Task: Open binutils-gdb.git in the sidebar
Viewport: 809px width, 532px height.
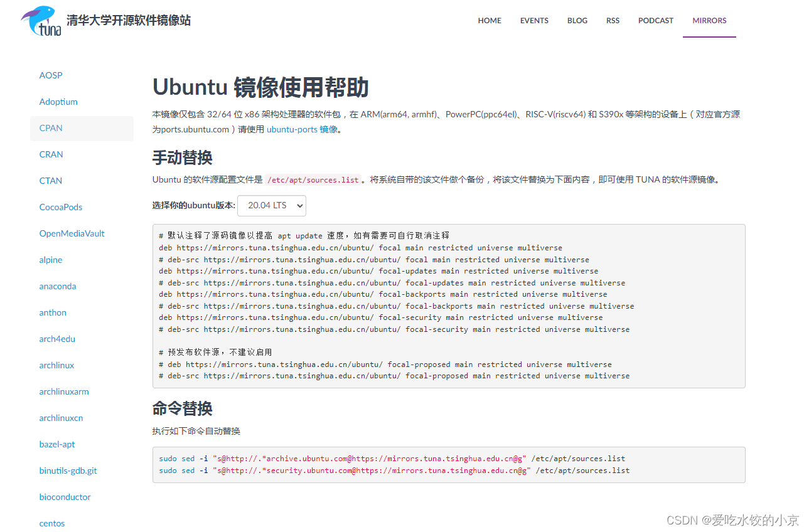Action: [68, 471]
